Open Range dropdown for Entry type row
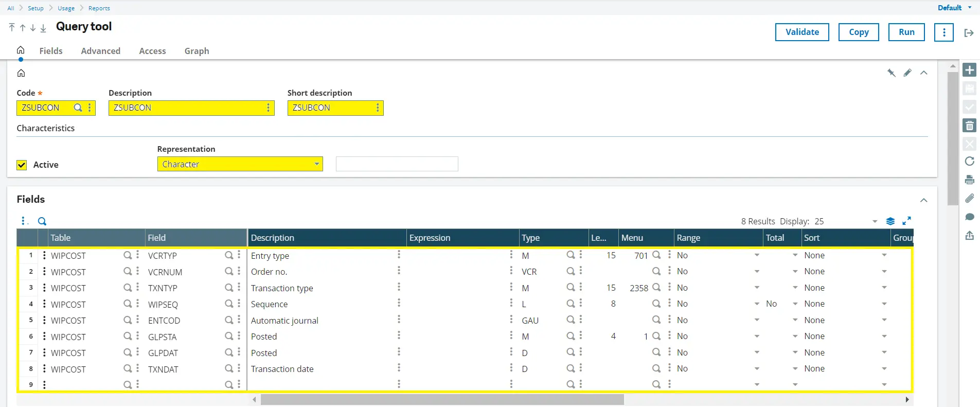Screen dimensions: 980x407 click(x=757, y=255)
